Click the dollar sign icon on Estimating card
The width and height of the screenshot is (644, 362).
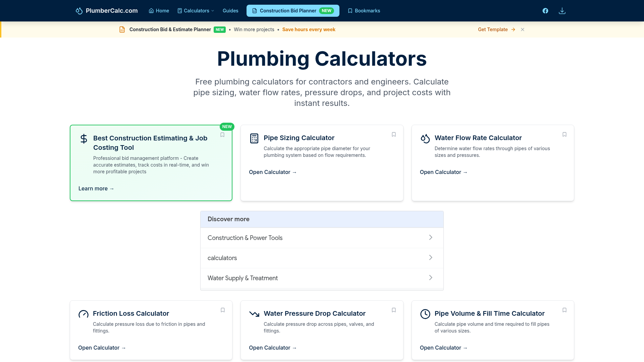point(84,138)
